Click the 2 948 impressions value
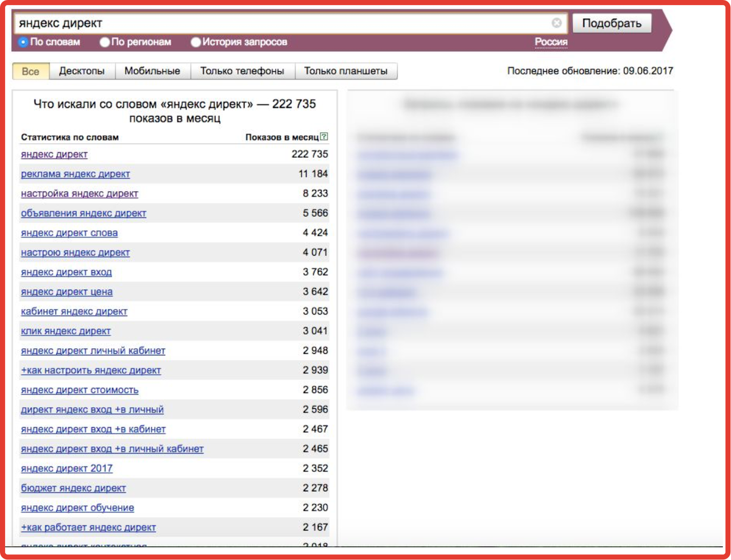Screen dimensions: 731x560 (x=316, y=351)
